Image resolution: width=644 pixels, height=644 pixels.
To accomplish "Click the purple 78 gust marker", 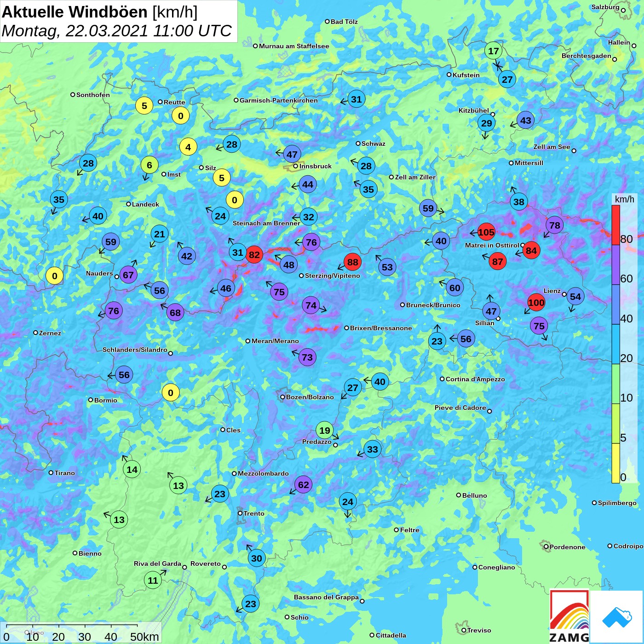I will click(555, 225).
